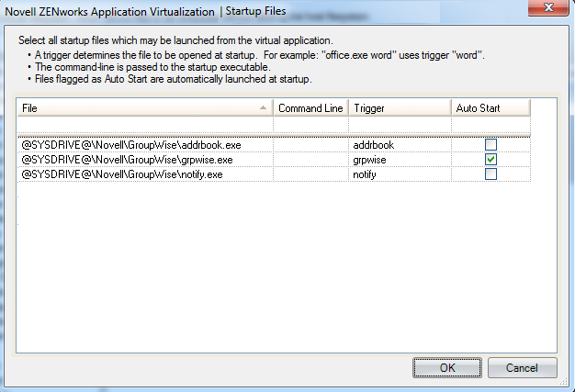Click the Trigger column header

coord(400,108)
